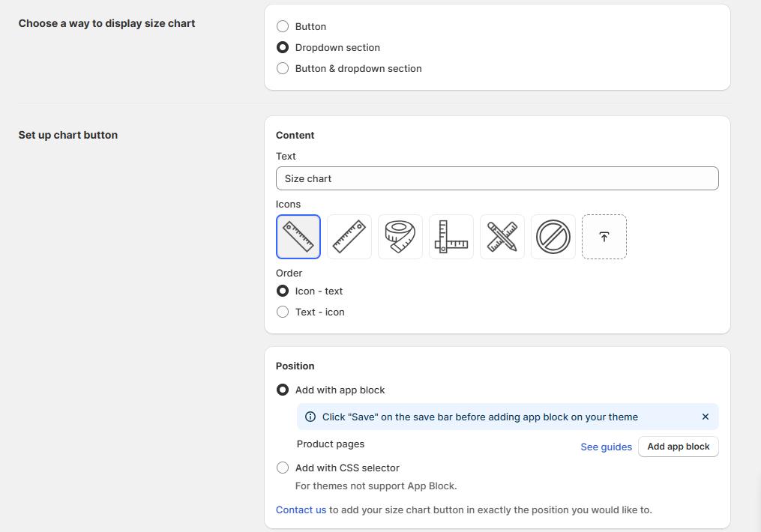Select the no-icon (prohibited circle) option
The width and height of the screenshot is (761, 532).
coord(553,237)
